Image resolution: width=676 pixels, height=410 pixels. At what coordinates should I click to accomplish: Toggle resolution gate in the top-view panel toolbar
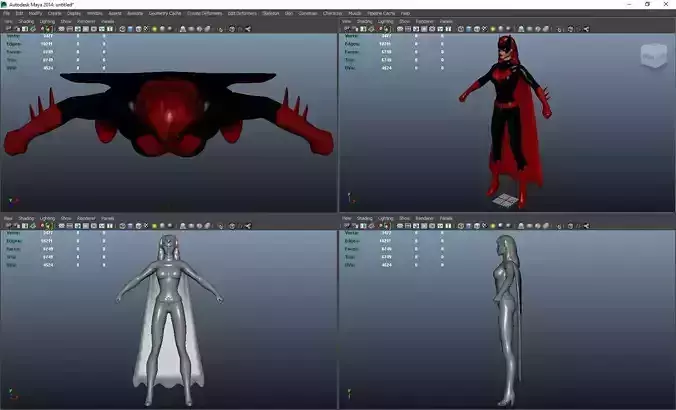(x=78, y=29)
